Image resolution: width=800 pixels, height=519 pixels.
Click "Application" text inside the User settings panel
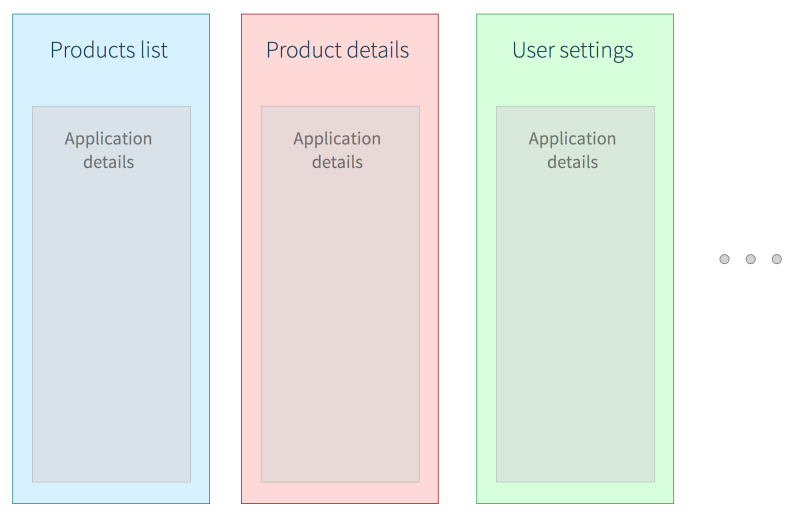tap(572, 139)
